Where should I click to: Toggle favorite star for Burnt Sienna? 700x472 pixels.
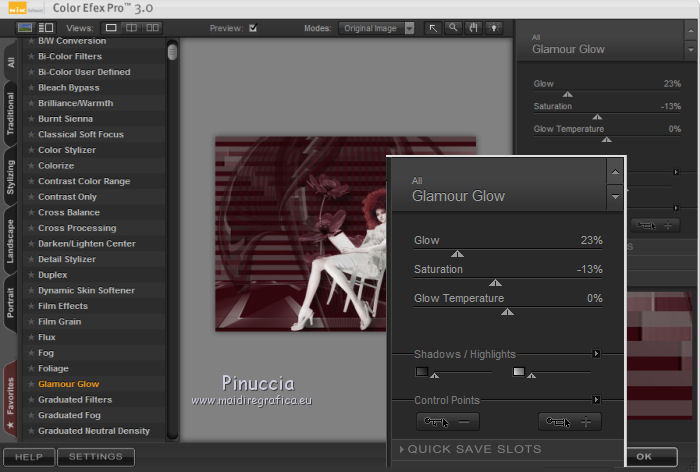(x=31, y=119)
